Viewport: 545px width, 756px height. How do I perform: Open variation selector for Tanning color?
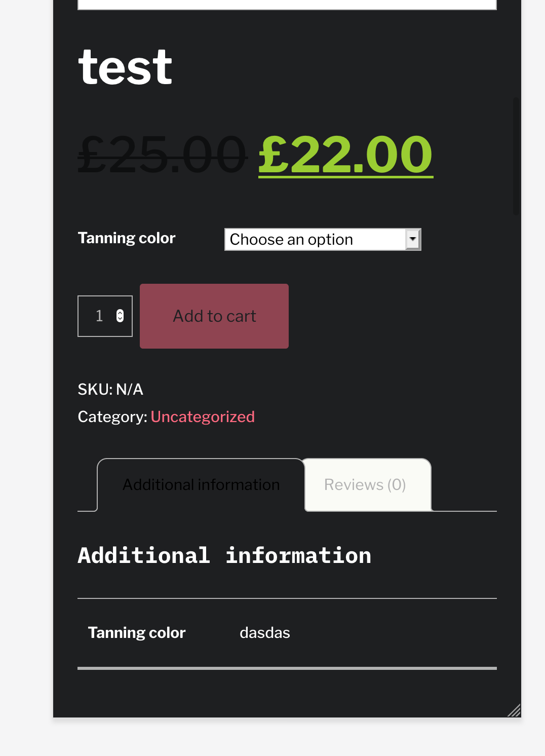pos(323,239)
